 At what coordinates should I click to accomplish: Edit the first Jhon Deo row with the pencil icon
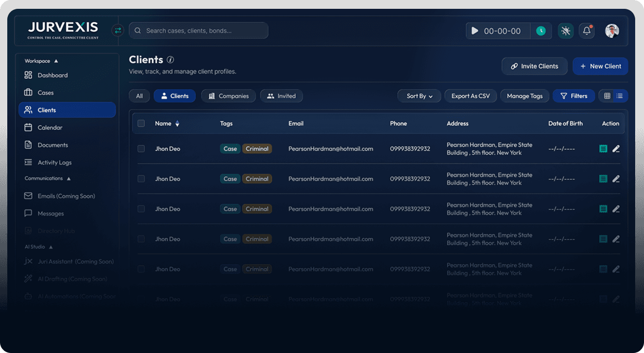(616, 149)
